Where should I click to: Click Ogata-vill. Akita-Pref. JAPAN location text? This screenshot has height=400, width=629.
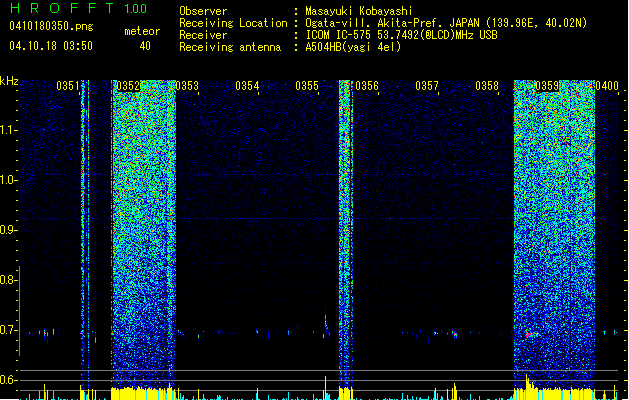pos(446,23)
